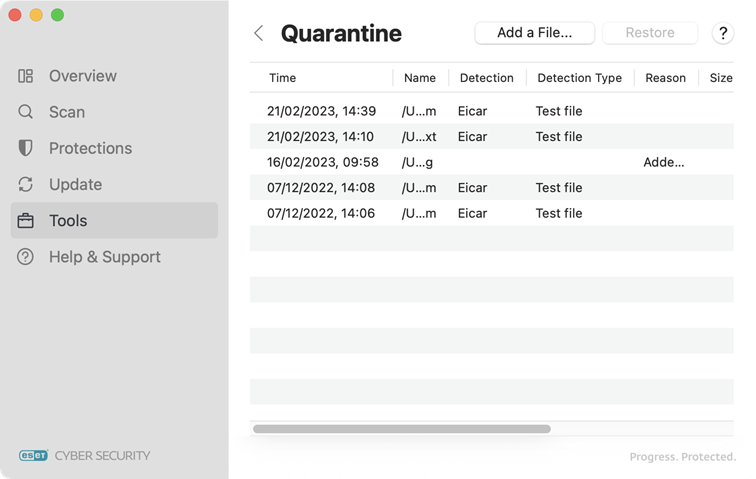Select the 07/12/2022, 14:08 entry
This screenshot has width=756, height=479.
pos(492,188)
